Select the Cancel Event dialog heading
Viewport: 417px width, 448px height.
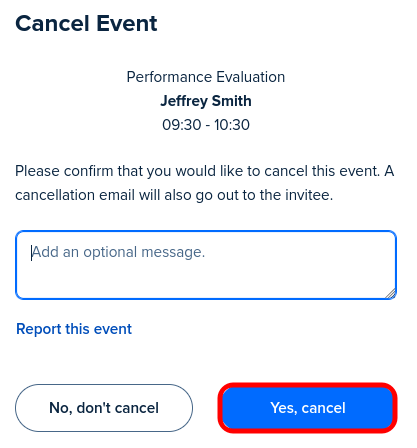pyautogui.click(x=86, y=24)
